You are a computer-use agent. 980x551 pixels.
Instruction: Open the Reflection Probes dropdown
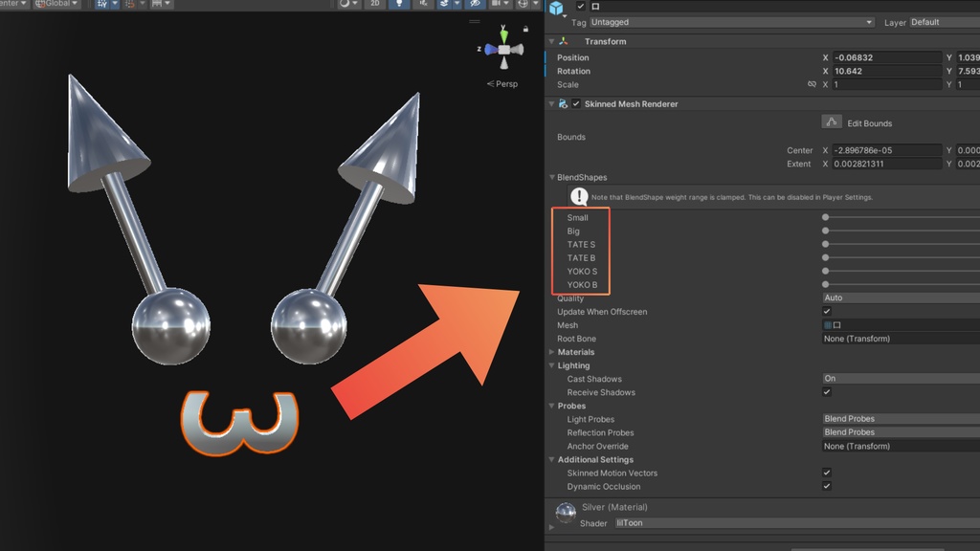coord(901,431)
